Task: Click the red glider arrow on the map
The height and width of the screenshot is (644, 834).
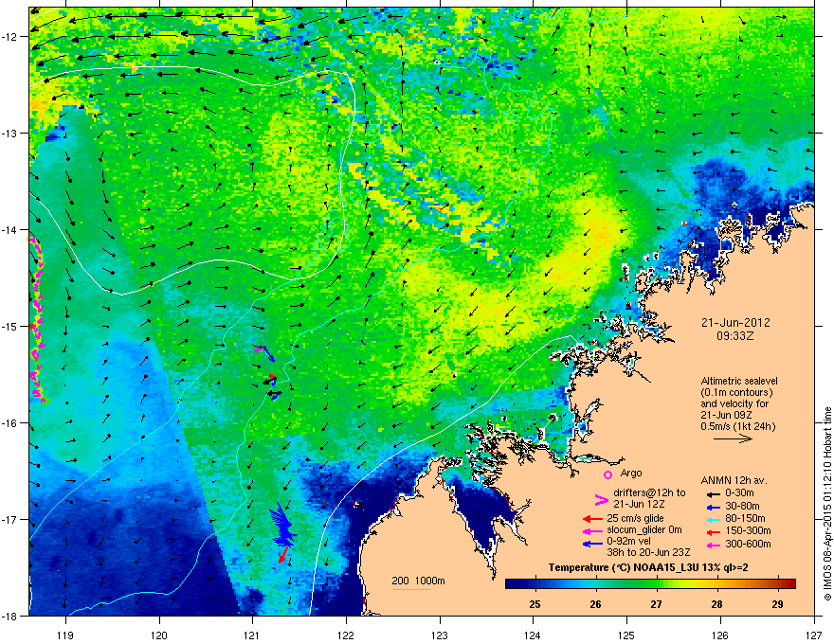Action: (x=283, y=554)
